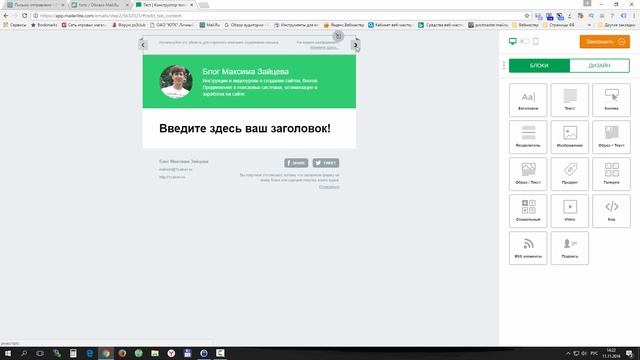
Task: Click the panel drag handle dots
Action: click(x=504, y=65)
